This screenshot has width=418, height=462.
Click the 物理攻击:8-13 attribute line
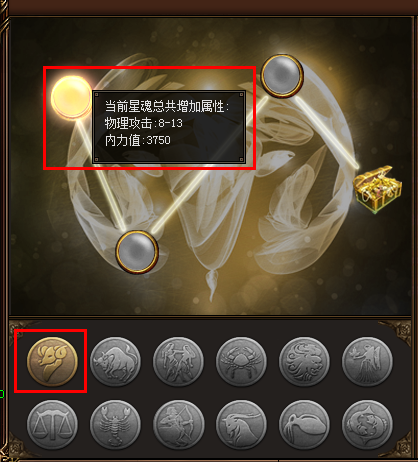pos(144,123)
